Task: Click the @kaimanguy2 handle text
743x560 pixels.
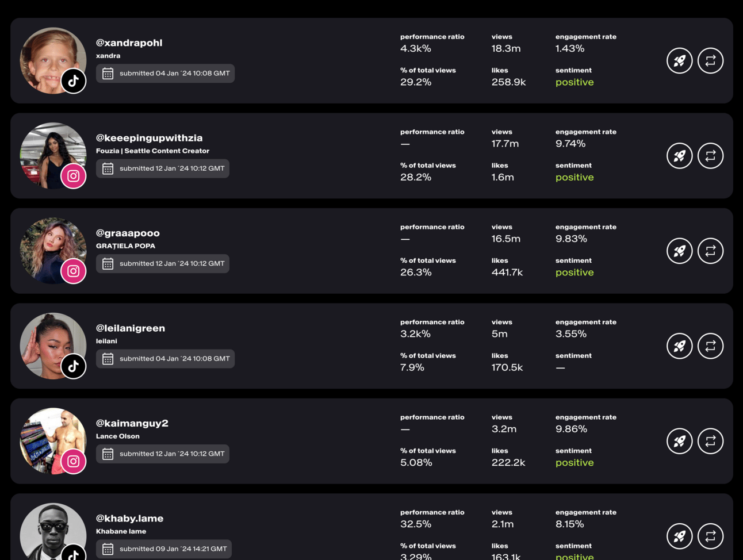Action: click(x=132, y=423)
